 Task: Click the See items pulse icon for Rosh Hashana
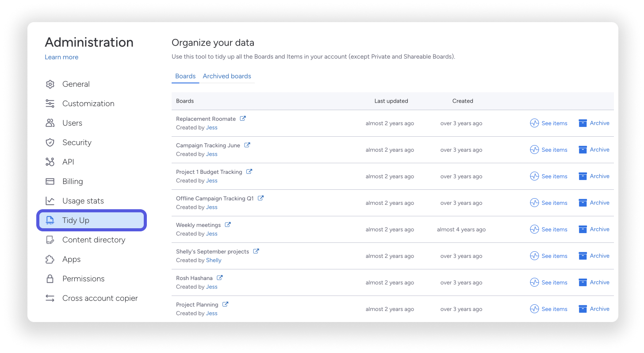coord(534,282)
